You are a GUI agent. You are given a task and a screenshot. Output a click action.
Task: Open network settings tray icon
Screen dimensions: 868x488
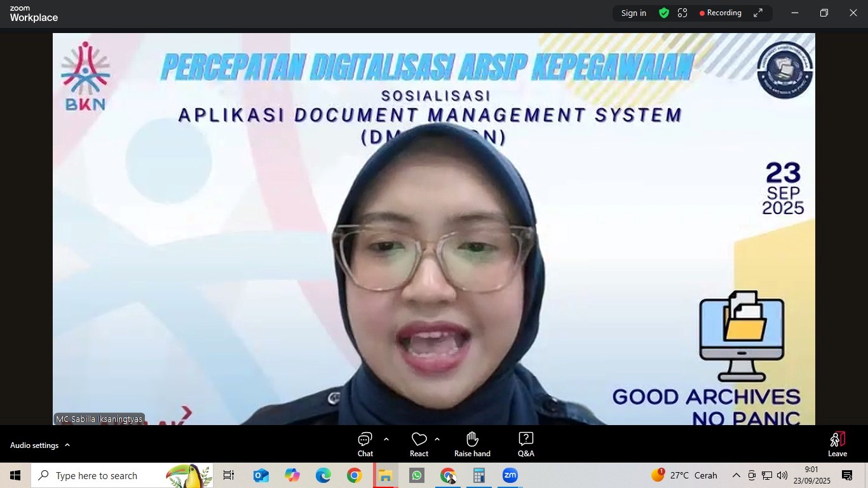point(767,475)
